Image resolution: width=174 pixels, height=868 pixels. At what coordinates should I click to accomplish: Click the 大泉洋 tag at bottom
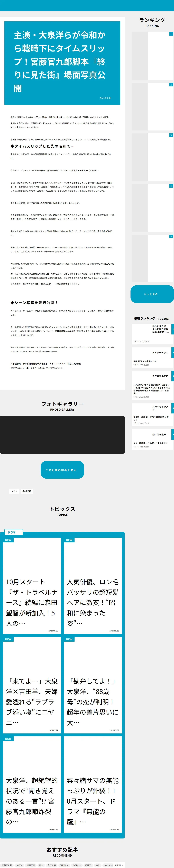tap(19, 865)
